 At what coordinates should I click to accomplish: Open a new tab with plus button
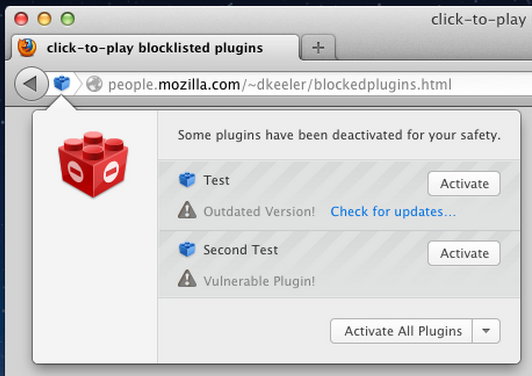click(318, 48)
